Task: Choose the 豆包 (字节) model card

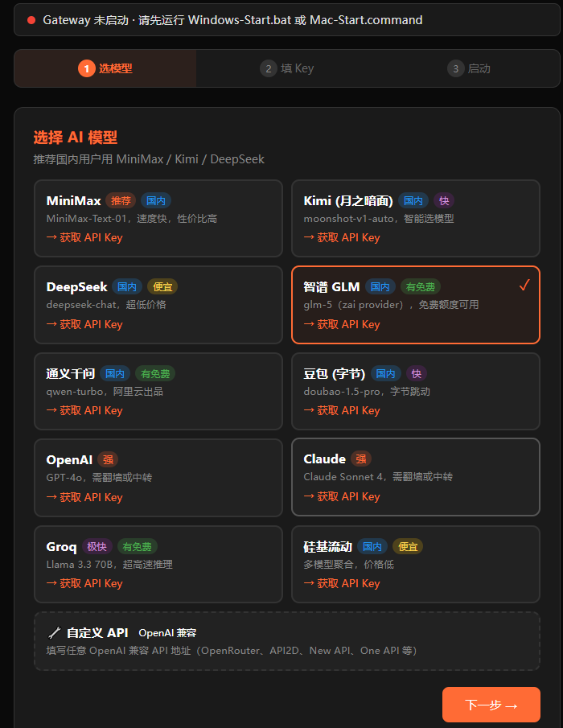Action: click(415, 392)
